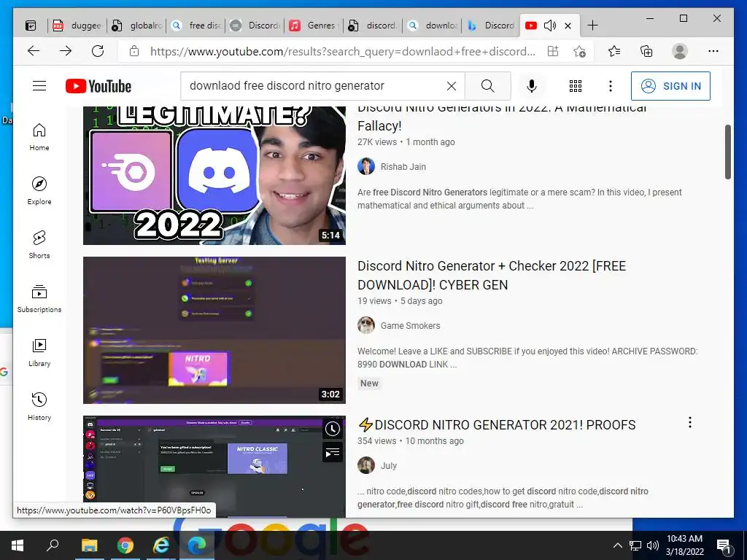The width and height of the screenshot is (747, 560).
Task: Click the address bar URL
Action: click(343, 51)
